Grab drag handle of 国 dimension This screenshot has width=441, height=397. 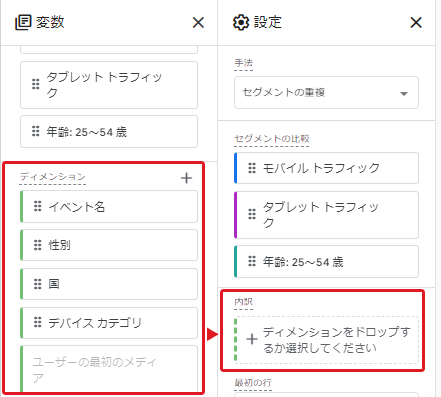point(38,284)
